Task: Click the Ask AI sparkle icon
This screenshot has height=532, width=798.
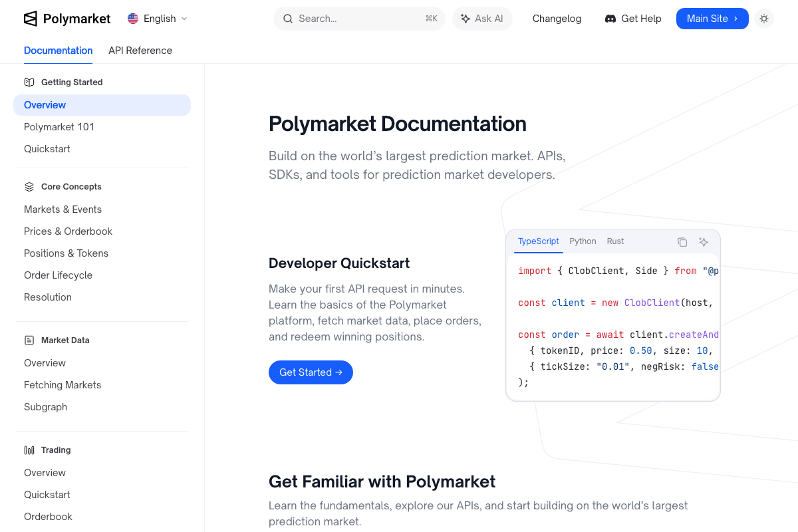Action: [x=465, y=19]
